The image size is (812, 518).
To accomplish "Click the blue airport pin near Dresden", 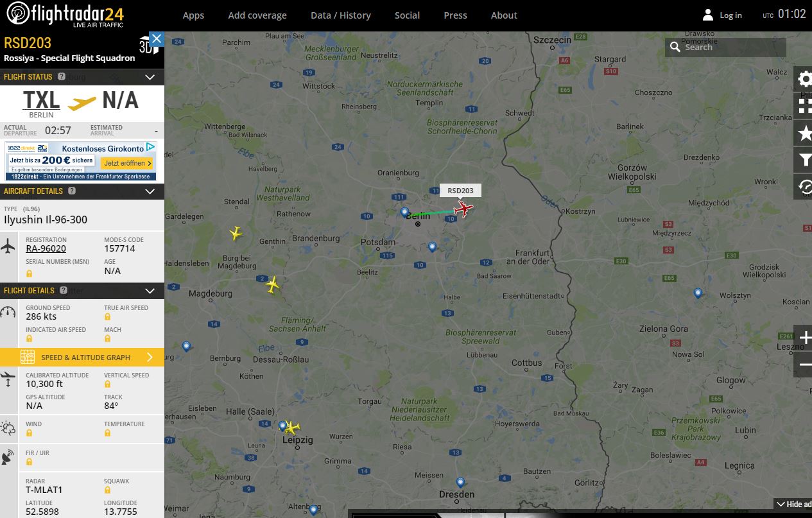I will [460, 482].
